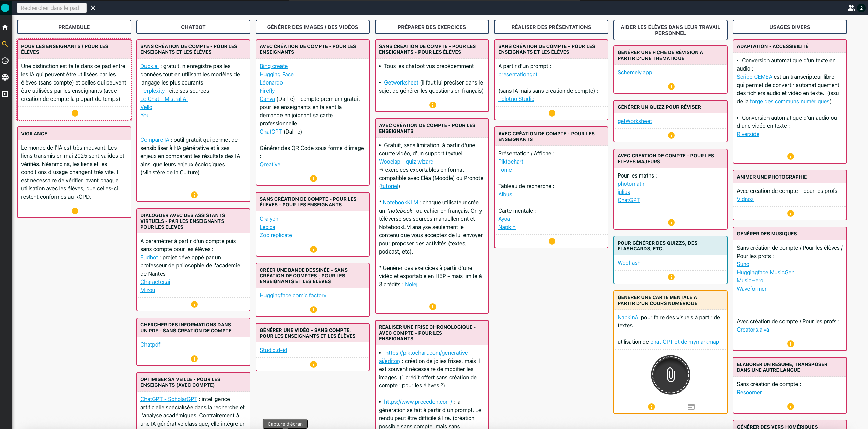Open info icon on Vigilance card
868x429 pixels.
pos(75,211)
